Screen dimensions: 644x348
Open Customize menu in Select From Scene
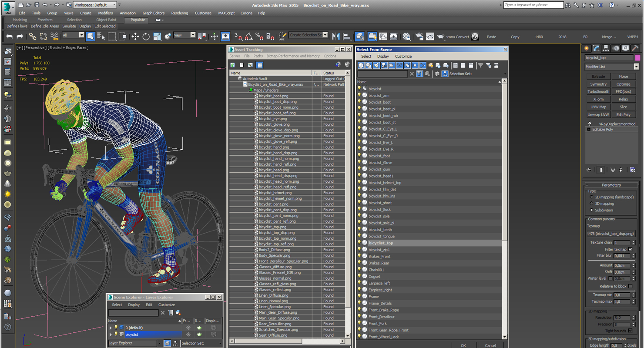(403, 57)
